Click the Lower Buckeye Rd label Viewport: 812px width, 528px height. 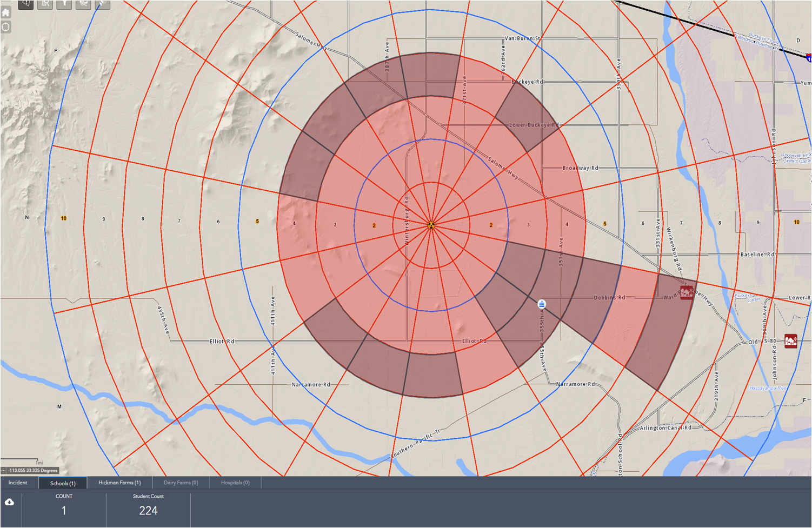[x=534, y=125]
